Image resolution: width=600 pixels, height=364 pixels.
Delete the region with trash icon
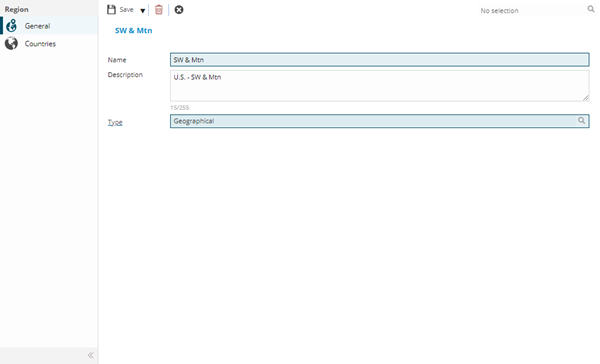pos(159,10)
